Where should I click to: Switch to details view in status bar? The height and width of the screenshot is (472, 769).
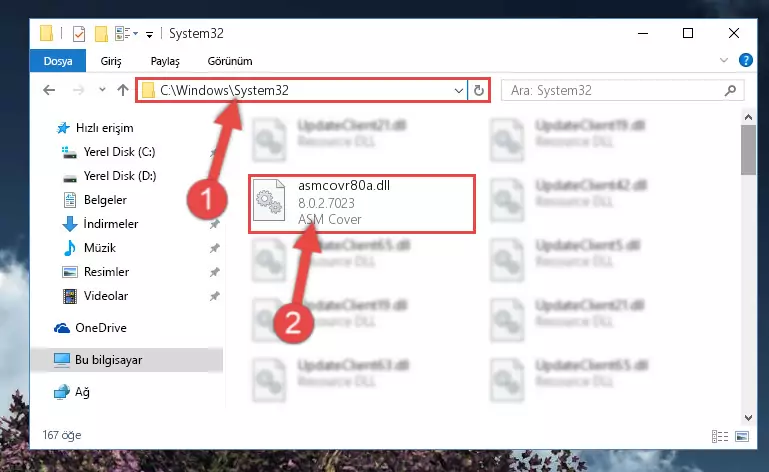(719, 436)
